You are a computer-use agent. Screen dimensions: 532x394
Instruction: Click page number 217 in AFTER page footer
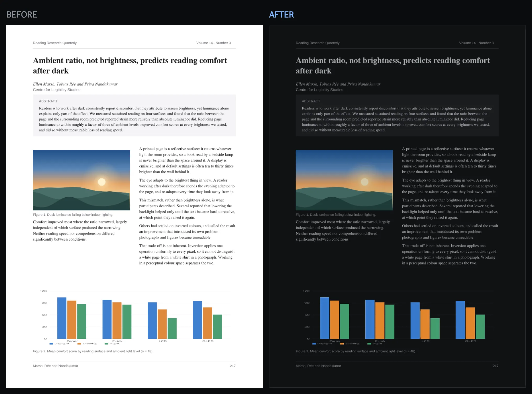pyautogui.click(x=496, y=366)
